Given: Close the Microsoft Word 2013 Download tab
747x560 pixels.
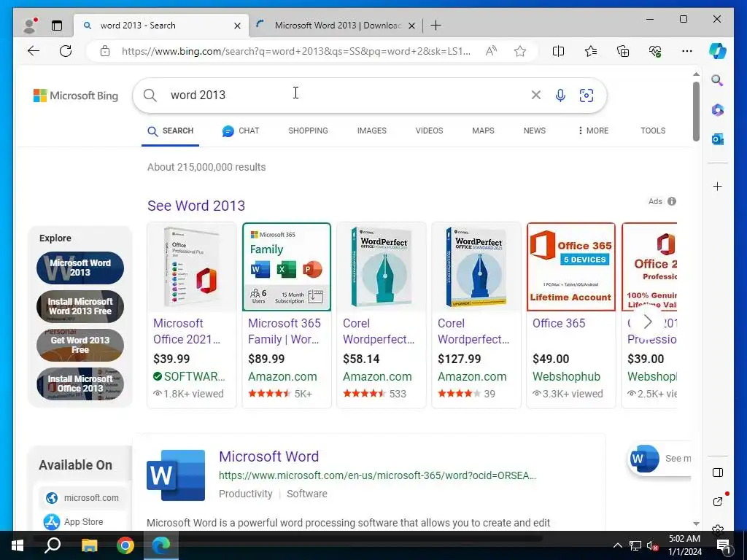Looking at the screenshot, I should click(412, 26).
